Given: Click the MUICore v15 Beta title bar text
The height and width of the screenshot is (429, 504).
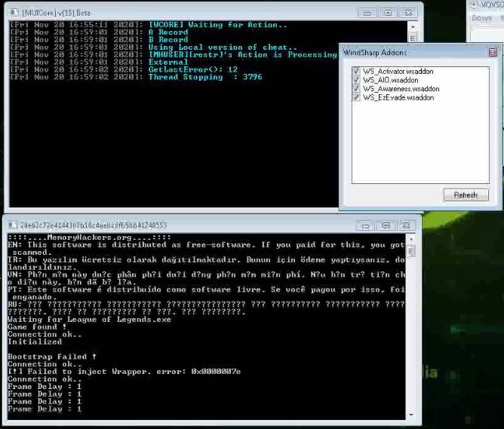Looking at the screenshot, I should tap(57, 13).
